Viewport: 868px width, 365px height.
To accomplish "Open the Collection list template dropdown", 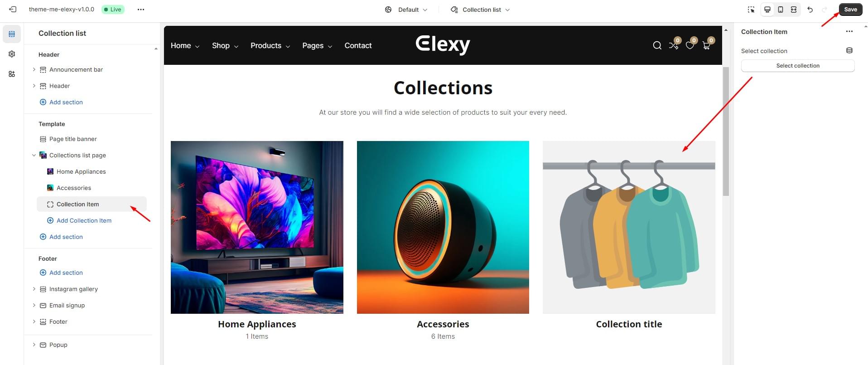I will click(480, 10).
